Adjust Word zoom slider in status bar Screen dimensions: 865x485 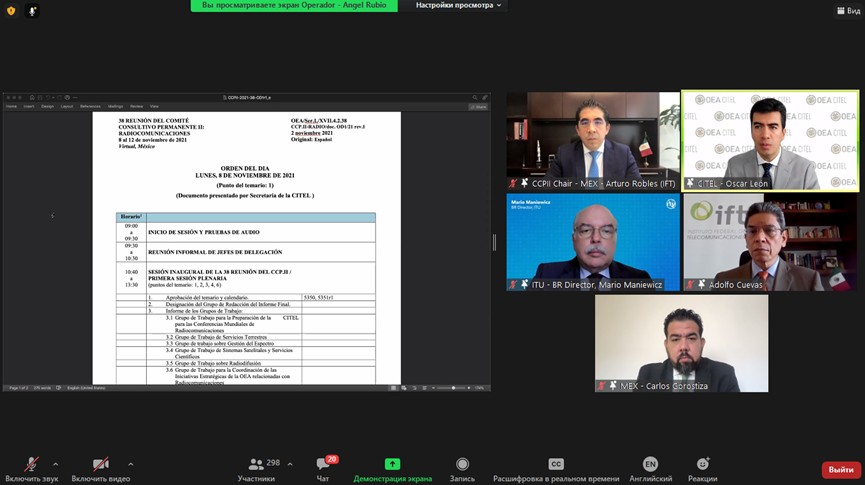pos(453,388)
